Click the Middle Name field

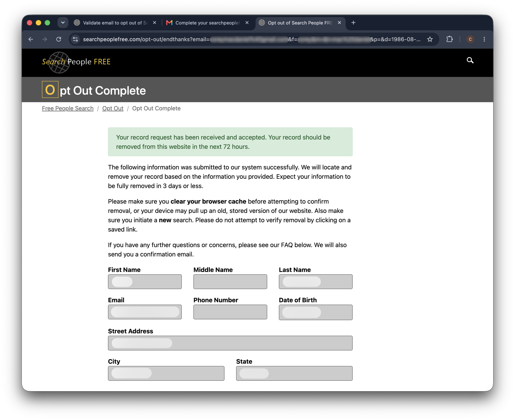click(x=230, y=282)
